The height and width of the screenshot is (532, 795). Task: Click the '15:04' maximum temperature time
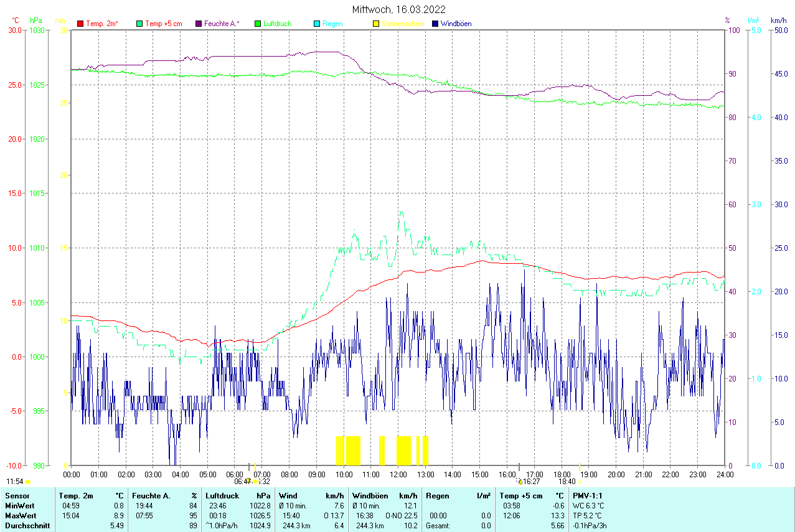(70, 516)
